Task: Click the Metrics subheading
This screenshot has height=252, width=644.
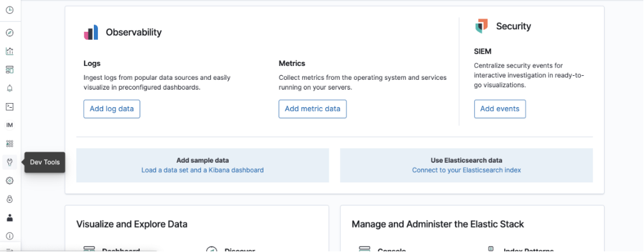Action: coord(292,64)
